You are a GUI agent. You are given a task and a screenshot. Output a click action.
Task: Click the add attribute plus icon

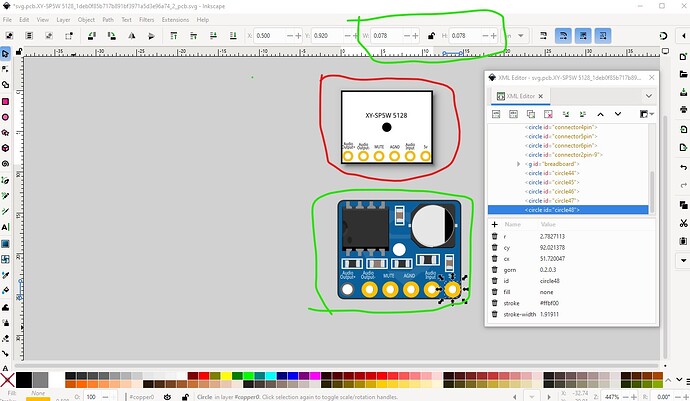coord(495,224)
